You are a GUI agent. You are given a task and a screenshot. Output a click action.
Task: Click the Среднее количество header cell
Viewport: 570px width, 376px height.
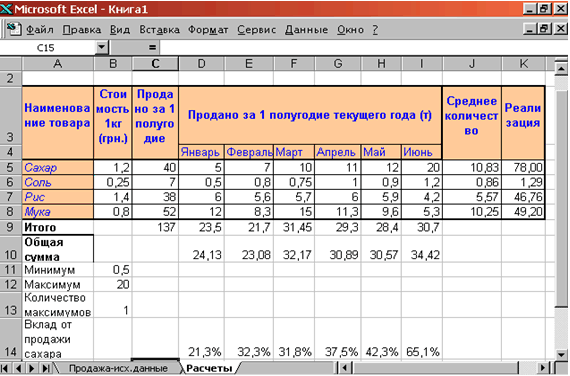click(x=472, y=123)
